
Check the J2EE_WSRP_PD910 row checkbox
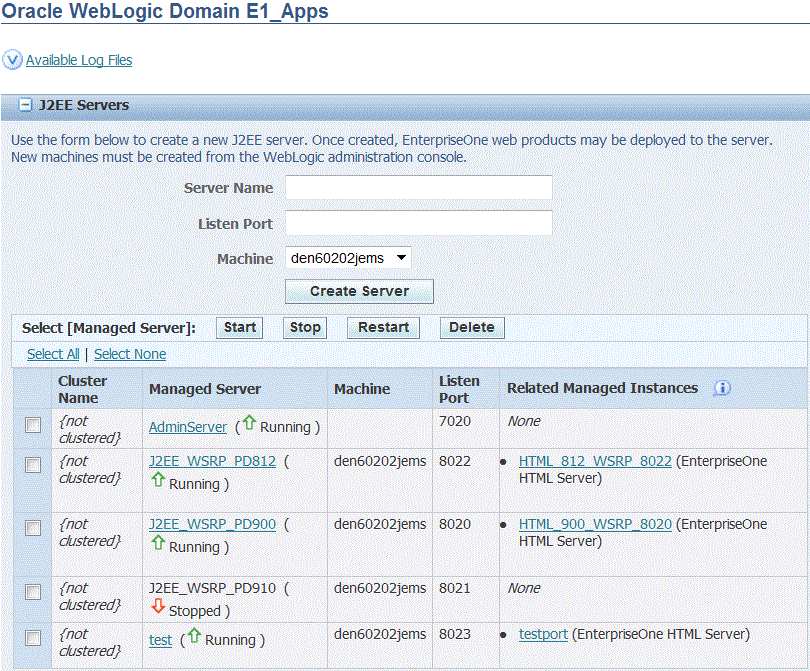[x=33, y=592]
